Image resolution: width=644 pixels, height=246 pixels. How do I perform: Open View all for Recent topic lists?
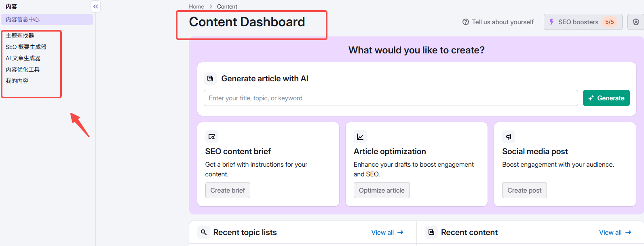tap(387, 232)
